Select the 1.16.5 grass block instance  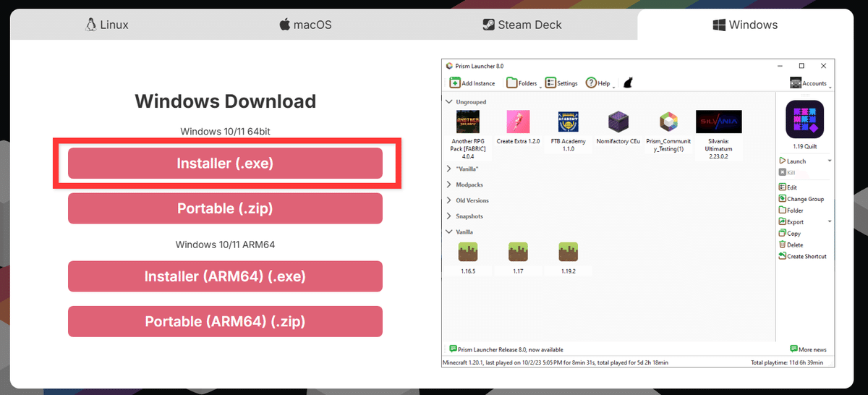468,252
